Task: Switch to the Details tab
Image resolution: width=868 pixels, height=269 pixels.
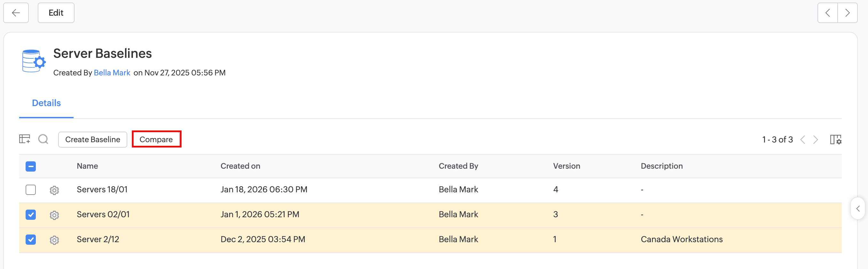Action: tap(46, 103)
